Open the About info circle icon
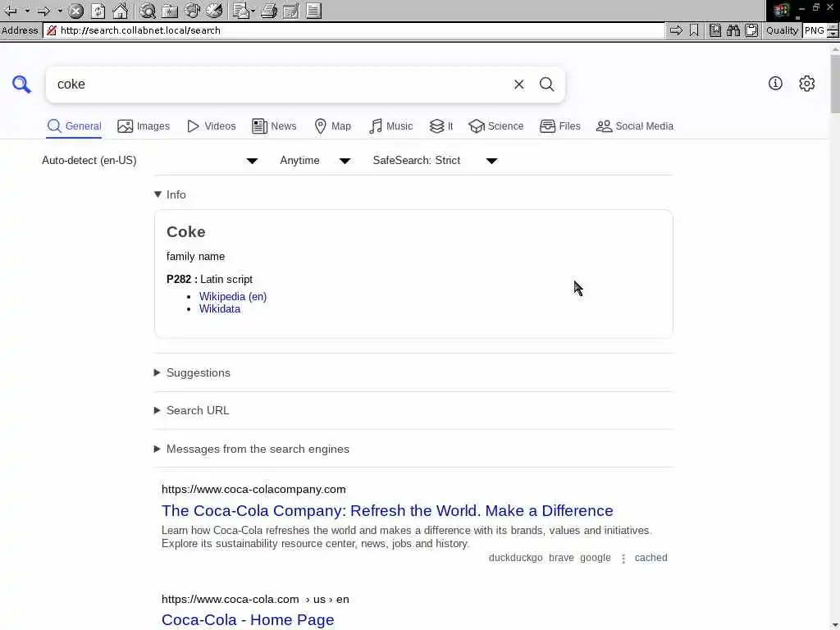 click(775, 83)
